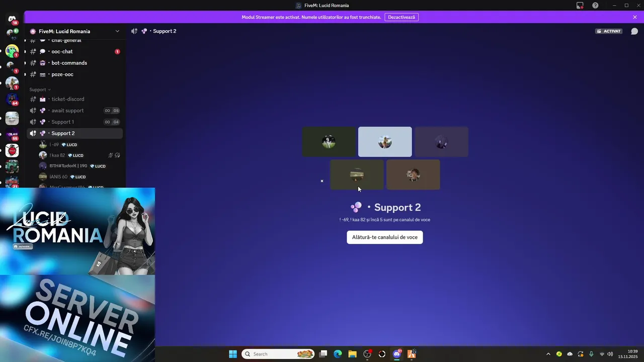
Task: Click bottom-right brown participant tile
Action: 413,174
